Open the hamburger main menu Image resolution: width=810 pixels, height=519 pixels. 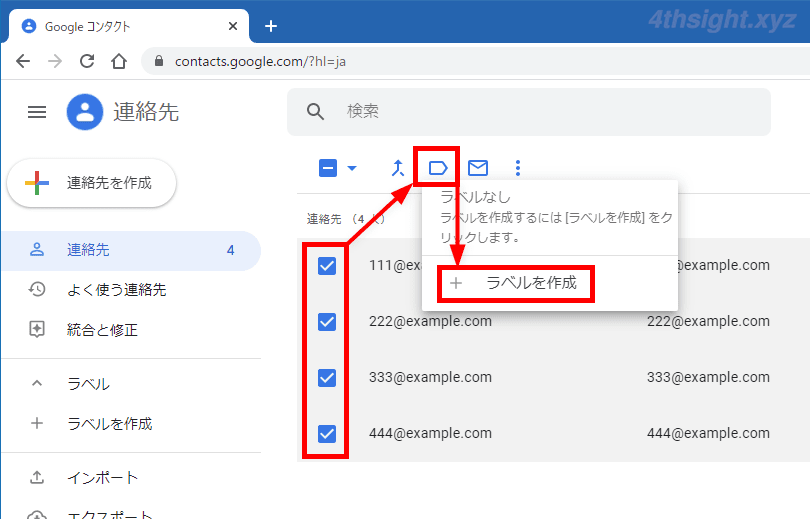pos(37,113)
